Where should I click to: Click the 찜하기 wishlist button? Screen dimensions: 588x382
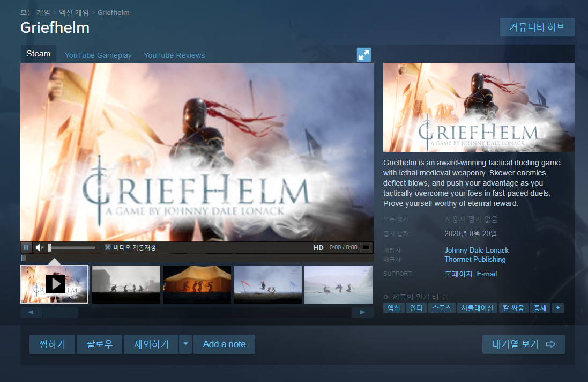[x=52, y=344]
